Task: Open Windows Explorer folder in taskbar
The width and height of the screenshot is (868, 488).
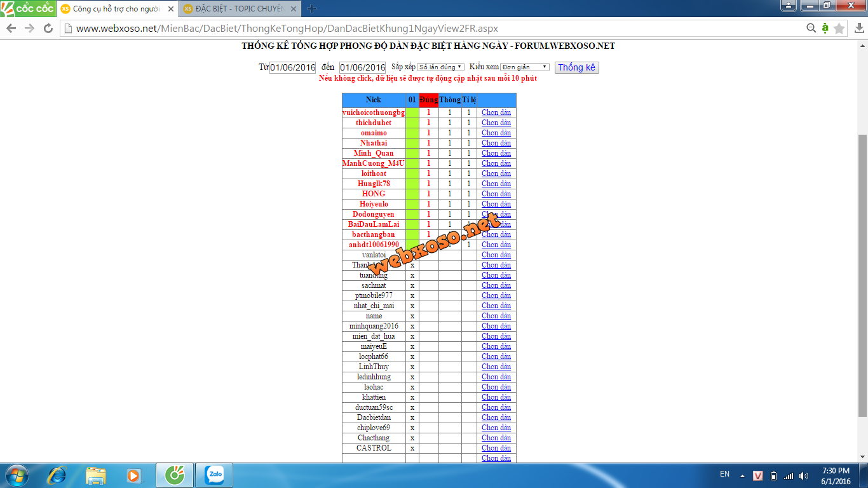Action: (96, 475)
